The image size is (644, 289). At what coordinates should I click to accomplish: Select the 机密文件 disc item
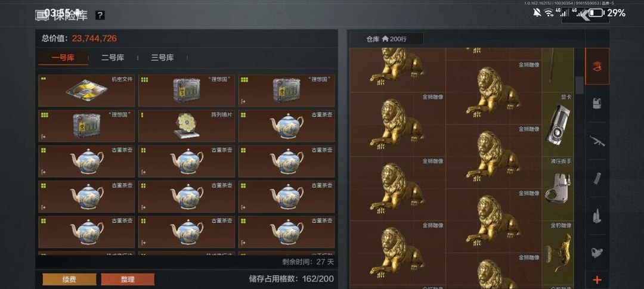[86, 91]
